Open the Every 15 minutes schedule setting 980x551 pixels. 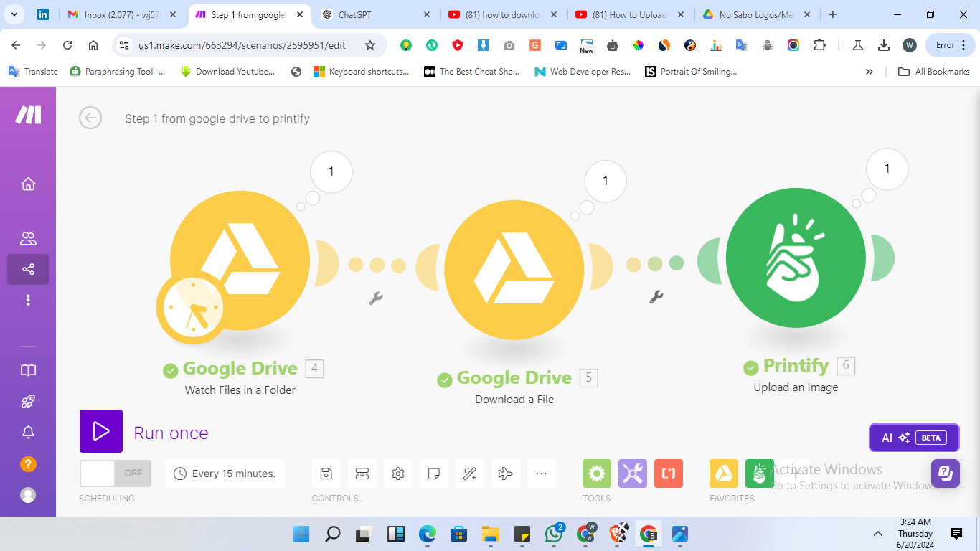(225, 474)
